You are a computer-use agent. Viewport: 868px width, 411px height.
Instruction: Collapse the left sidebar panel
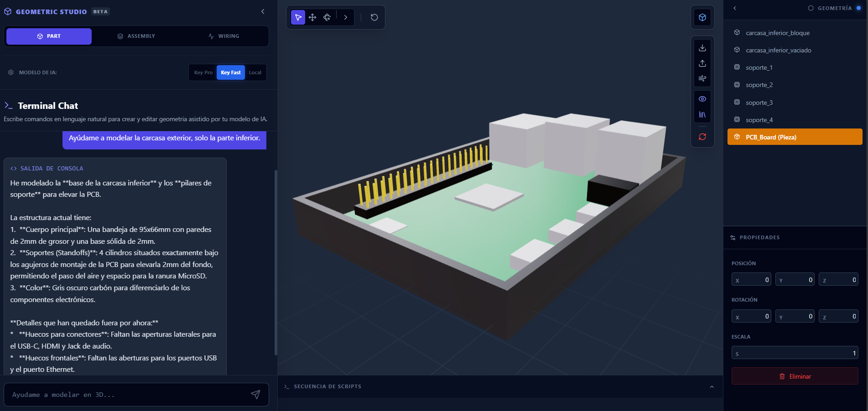pyautogui.click(x=263, y=11)
